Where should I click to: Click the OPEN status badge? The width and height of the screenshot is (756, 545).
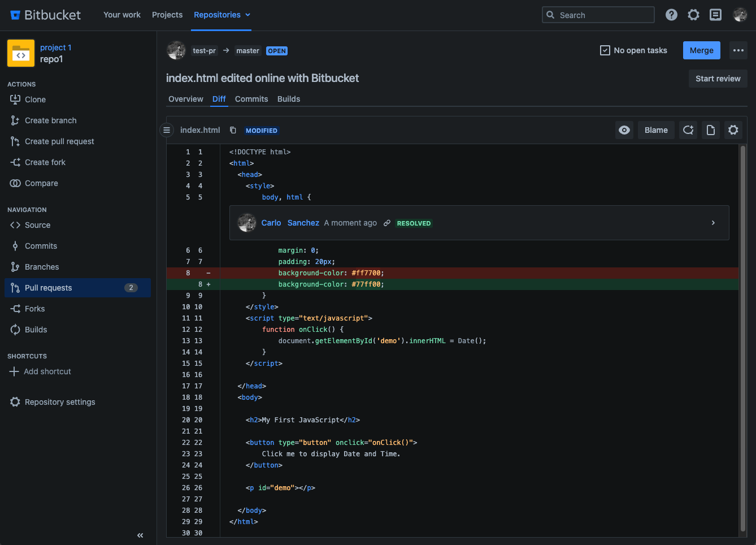pyautogui.click(x=277, y=51)
